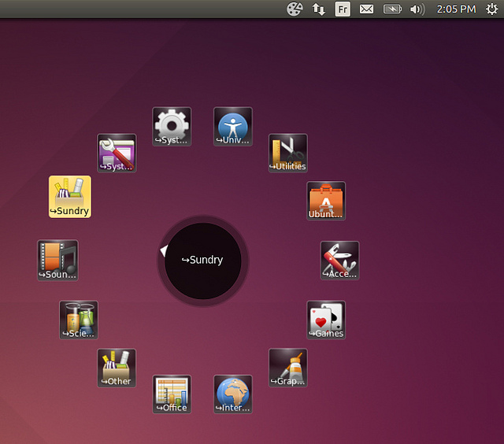Open the Utilities submenu slice
Viewport: 504px width, 444px height.
coord(287,153)
